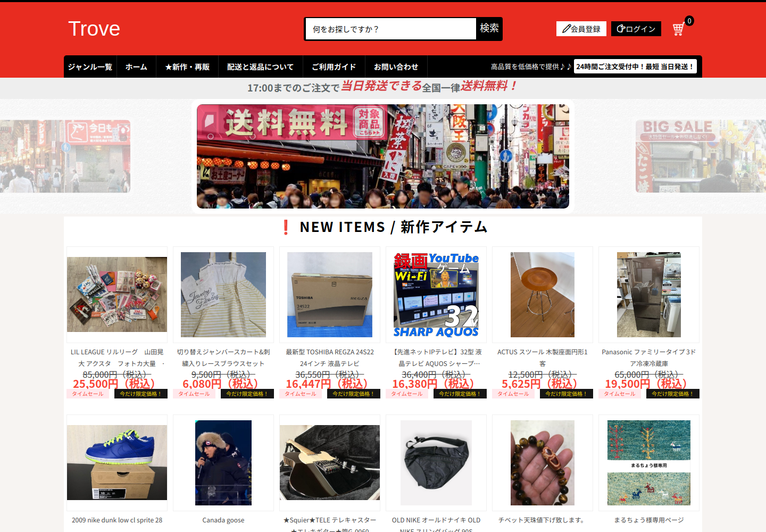This screenshot has width=766, height=532.
Task: Open the ACTUS stool thumbnail
Action: tap(543, 295)
